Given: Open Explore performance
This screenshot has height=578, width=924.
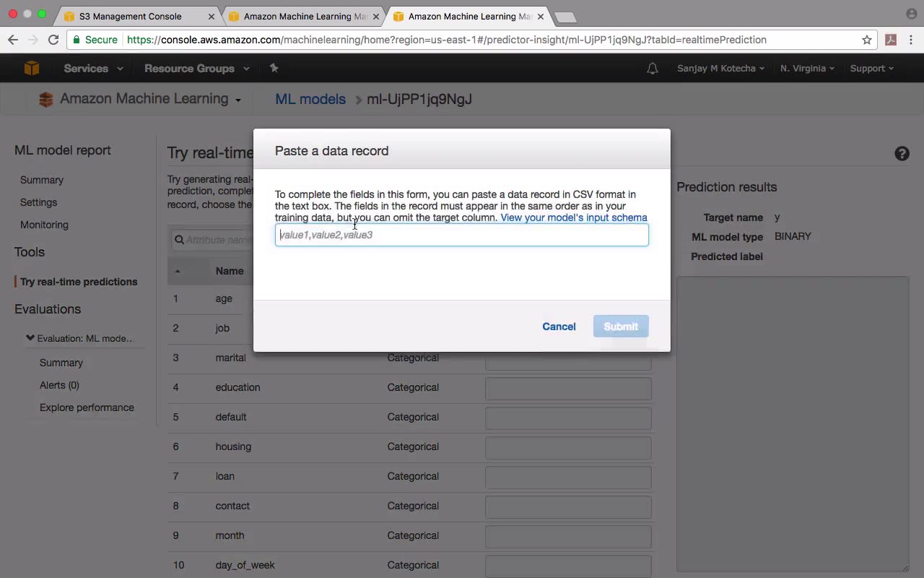Looking at the screenshot, I should 87,407.
